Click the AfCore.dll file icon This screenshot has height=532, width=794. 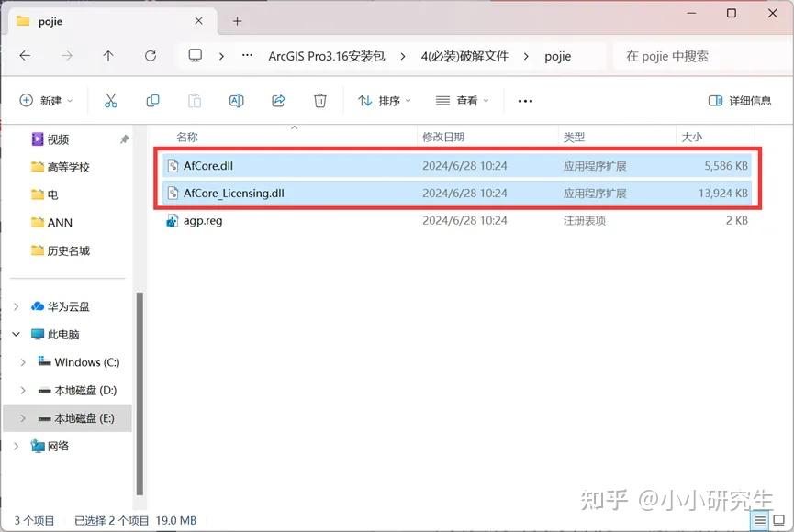[173, 165]
